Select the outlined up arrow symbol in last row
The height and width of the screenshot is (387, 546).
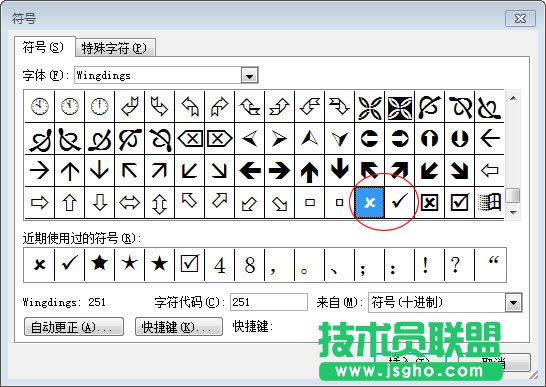69,202
